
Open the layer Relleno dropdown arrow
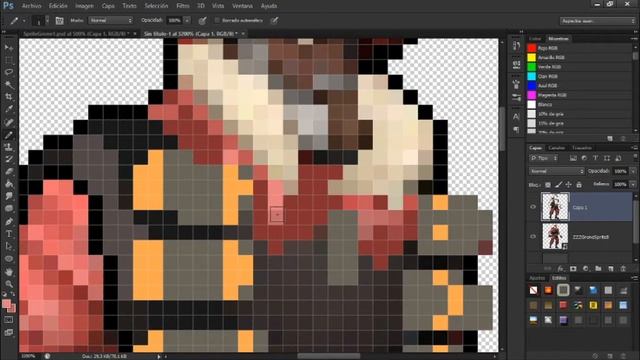point(633,184)
